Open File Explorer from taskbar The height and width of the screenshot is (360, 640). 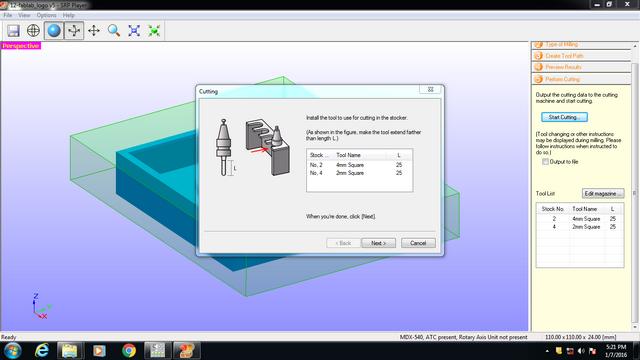pos(70,351)
